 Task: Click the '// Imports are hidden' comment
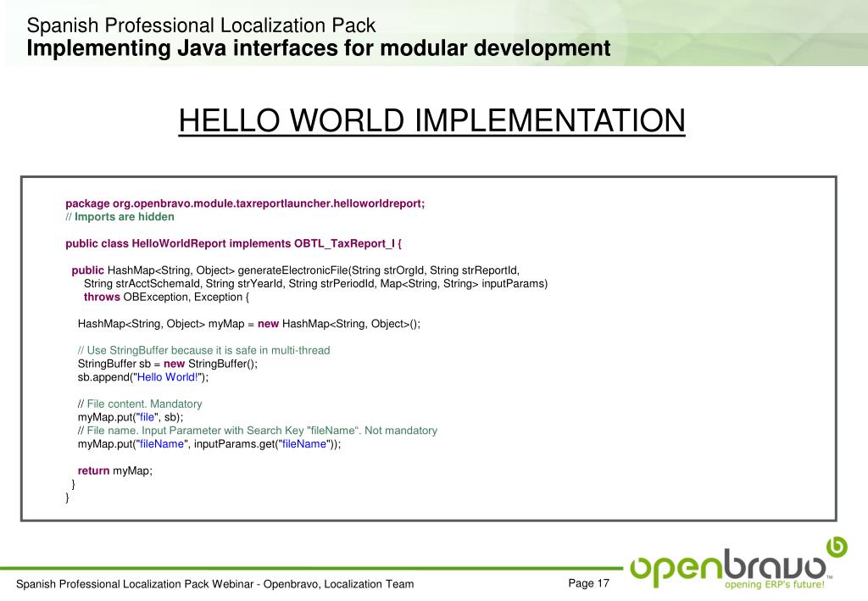click(120, 217)
